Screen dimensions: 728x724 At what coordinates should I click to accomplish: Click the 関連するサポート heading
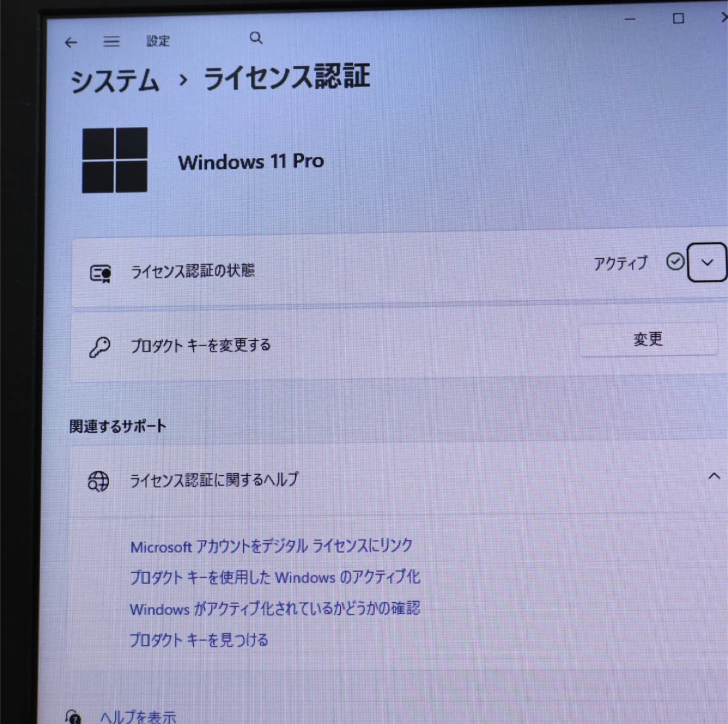(x=118, y=426)
